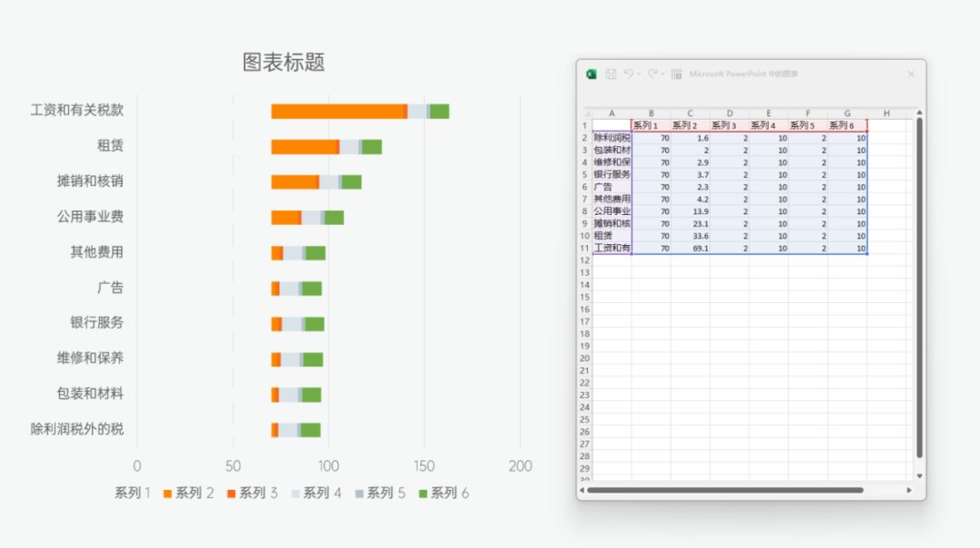980x548 pixels.
Task: Click the horizontal scrollbar left arrow
Action: click(x=583, y=490)
